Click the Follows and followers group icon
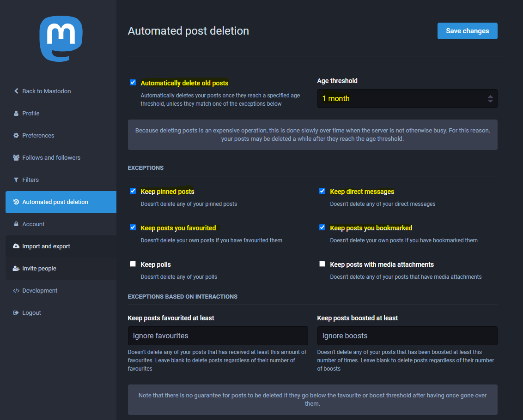This screenshot has height=420, width=523. [x=16, y=158]
